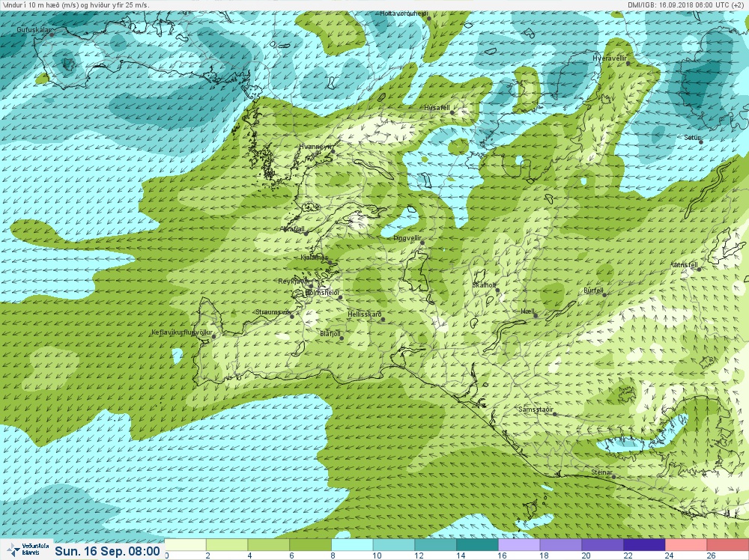Pick the 24–26 m/s pink legend swatch
The height and width of the screenshot is (560, 749).
coord(686,545)
